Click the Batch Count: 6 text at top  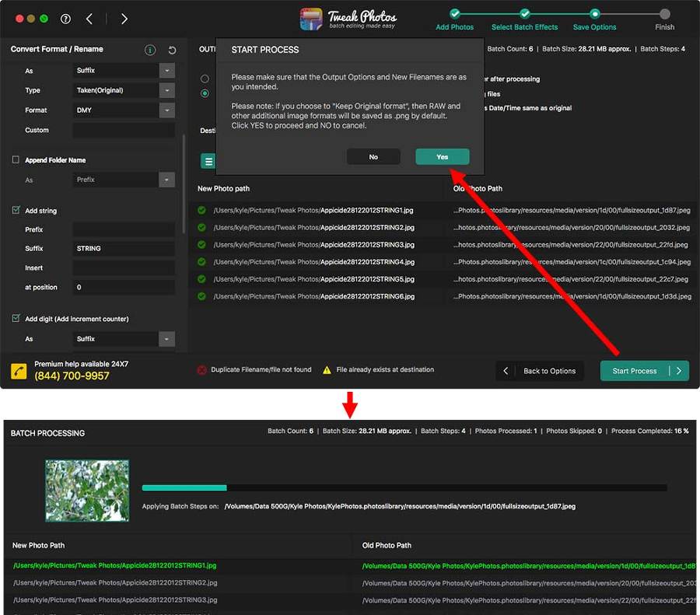tap(509, 49)
